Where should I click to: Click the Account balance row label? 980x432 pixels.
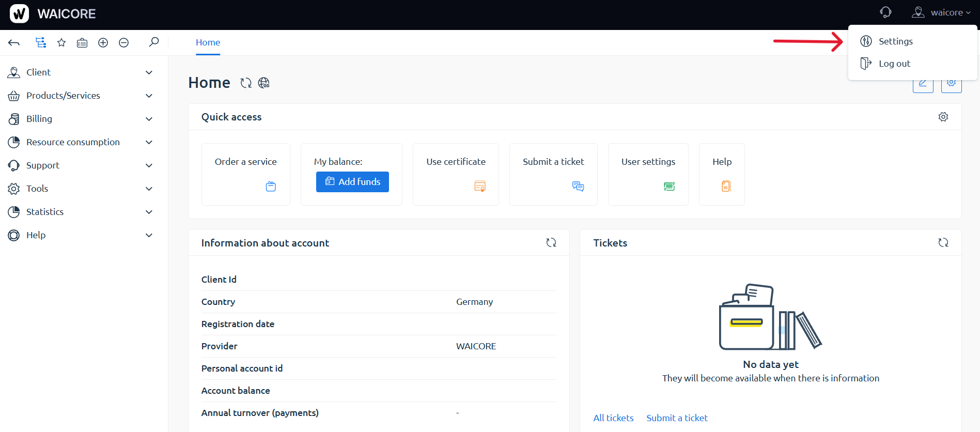coord(236,391)
